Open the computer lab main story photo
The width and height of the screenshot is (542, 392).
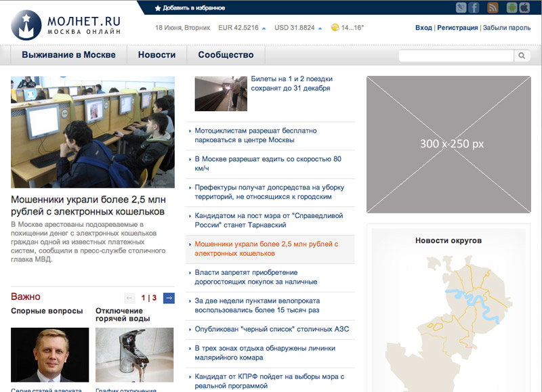click(x=93, y=132)
